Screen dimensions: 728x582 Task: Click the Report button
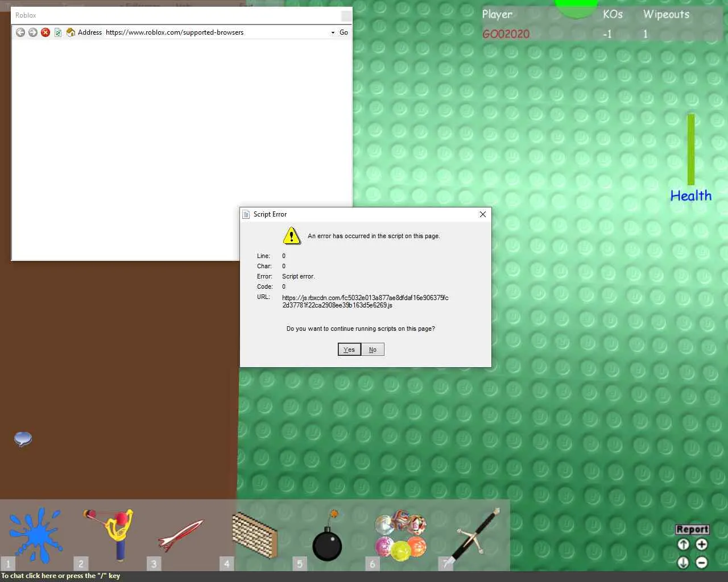pos(692,529)
